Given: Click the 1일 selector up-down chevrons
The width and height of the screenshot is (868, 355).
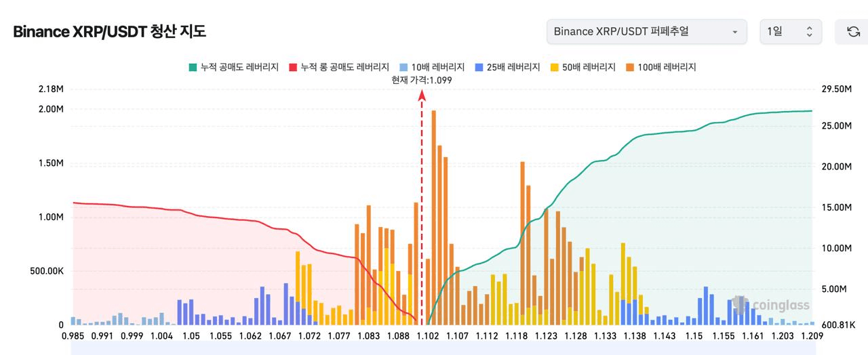Looking at the screenshot, I should [x=809, y=31].
